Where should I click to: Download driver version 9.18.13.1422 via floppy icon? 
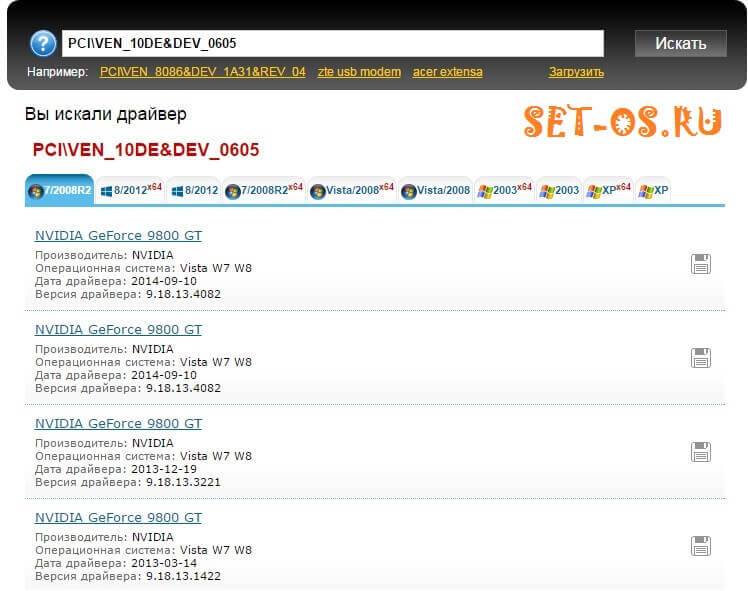[x=701, y=546]
